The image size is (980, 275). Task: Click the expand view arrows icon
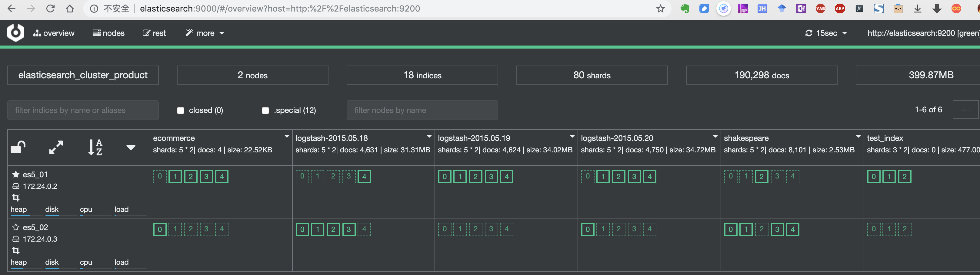click(x=56, y=148)
